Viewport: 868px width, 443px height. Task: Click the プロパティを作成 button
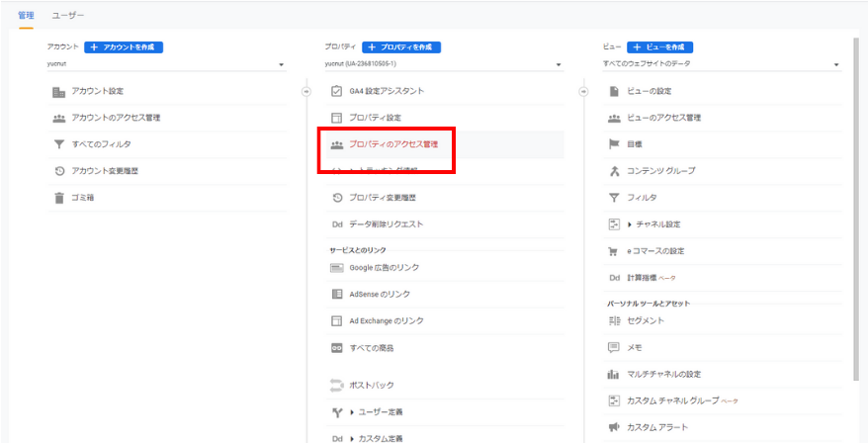pos(401,47)
